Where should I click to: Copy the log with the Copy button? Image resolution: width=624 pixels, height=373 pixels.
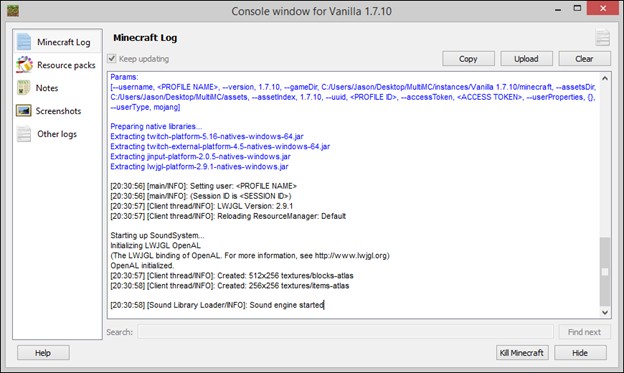(x=468, y=59)
